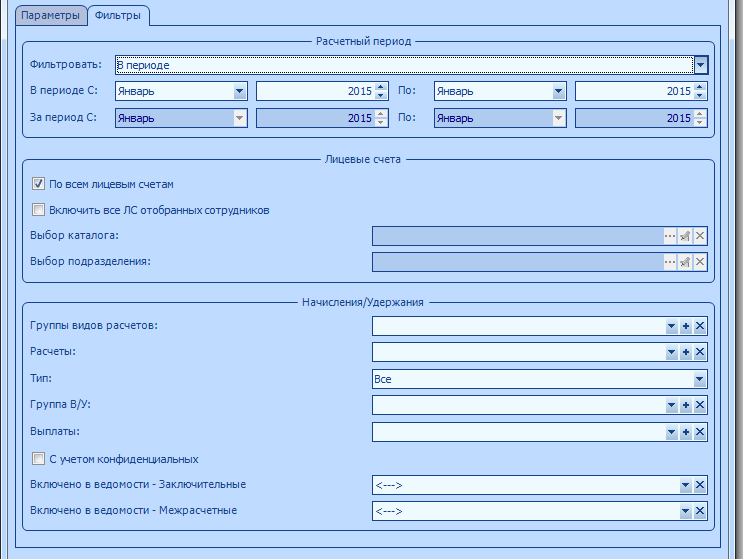The width and height of the screenshot is (743, 559).
Task: Add an item to Выплаты with plus
Action: pyautogui.click(x=686, y=432)
